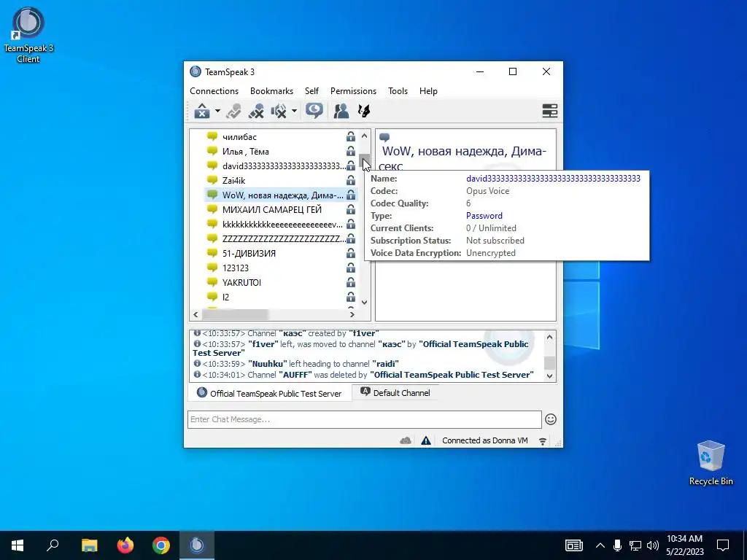Image resolution: width=747 pixels, height=560 pixels.
Task: Click the chat log scroll-down arrow
Action: click(x=550, y=376)
